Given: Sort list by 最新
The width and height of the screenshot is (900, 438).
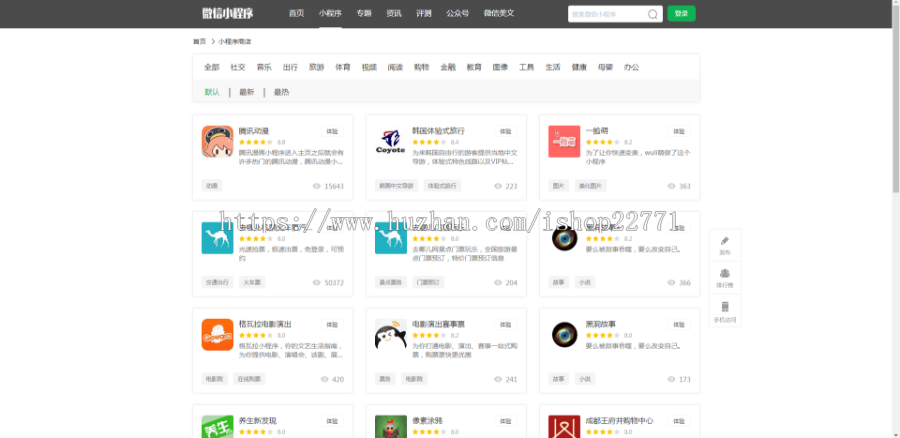Looking at the screenshot, I should pos(247,92).
